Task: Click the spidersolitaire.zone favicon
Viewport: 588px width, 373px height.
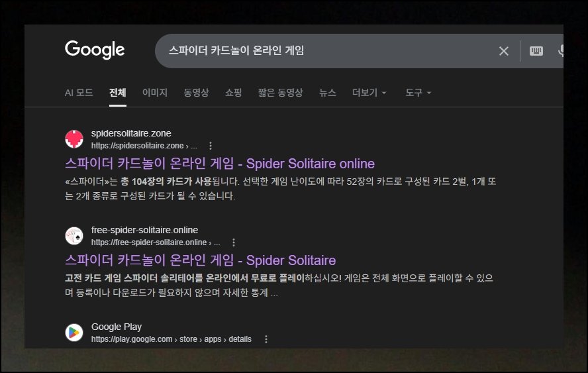Action: (74, 139)
